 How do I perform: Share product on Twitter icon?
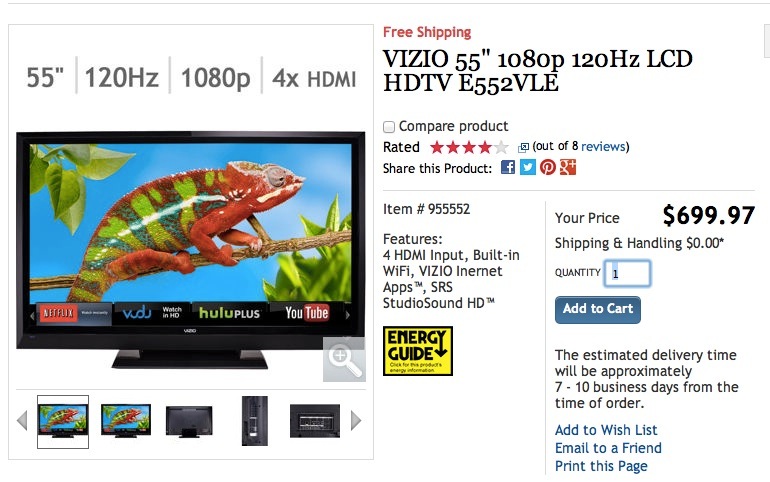coord(528,167)
